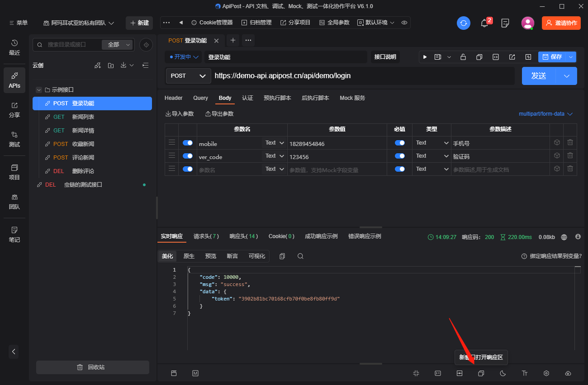Collapse all directories with the indent-lines icon
This screenshot has width=588, height=385.
(146, 65)
